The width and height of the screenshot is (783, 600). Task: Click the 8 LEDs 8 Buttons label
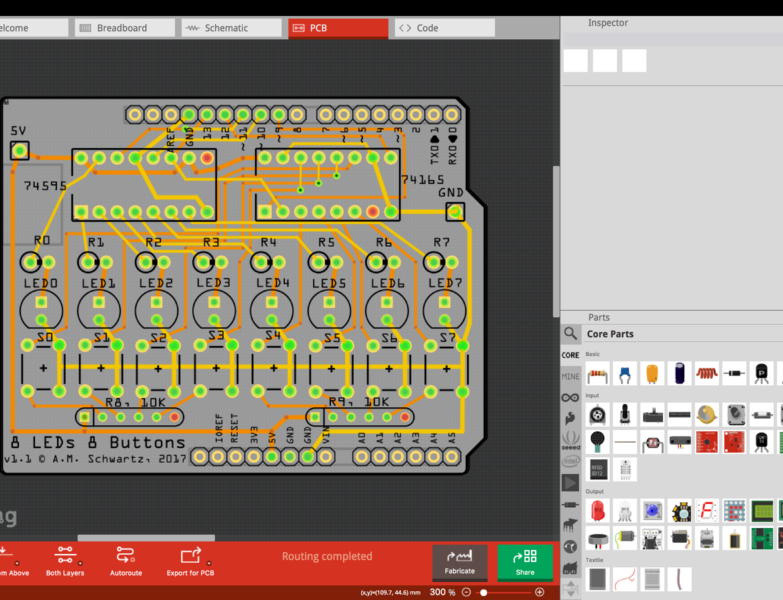pyautogui.click(x=98, y=442)
